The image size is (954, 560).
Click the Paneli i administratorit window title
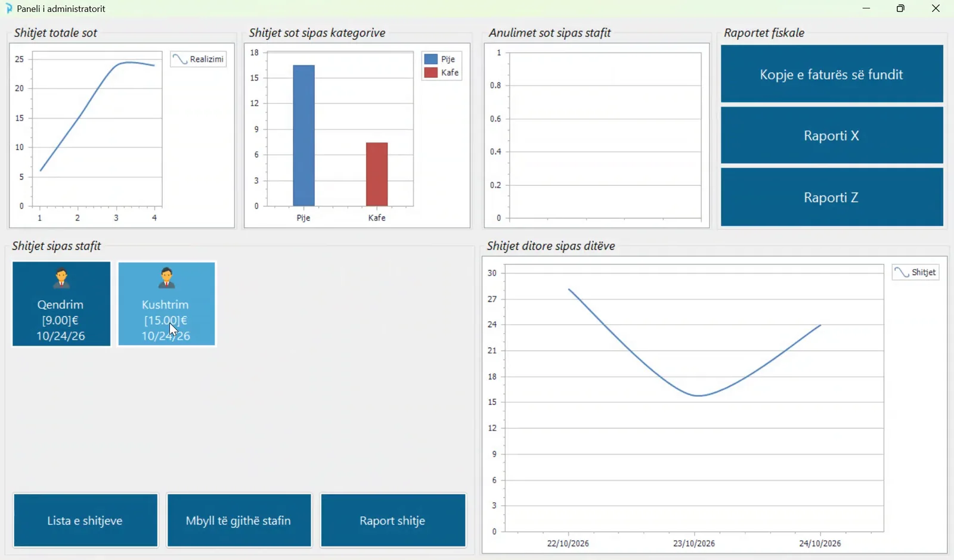pos(61,9)
